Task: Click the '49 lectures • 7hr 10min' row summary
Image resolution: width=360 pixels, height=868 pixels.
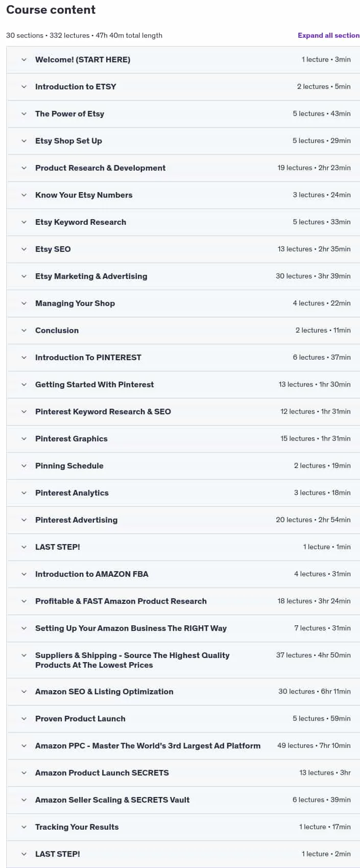Action: pyautogui.click(x=314, y=746)
